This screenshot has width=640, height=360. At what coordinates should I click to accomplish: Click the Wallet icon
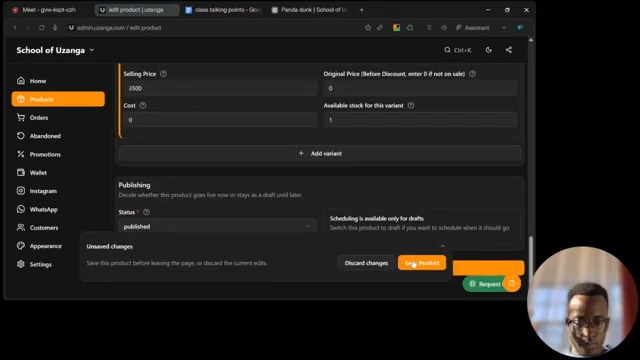(x=21, y=172)
